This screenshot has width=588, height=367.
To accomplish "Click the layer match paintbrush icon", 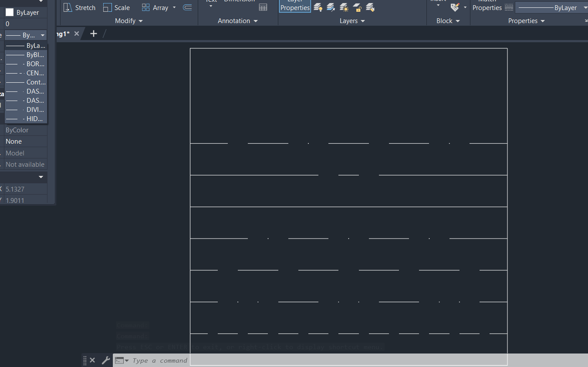I will click(370, 7).
